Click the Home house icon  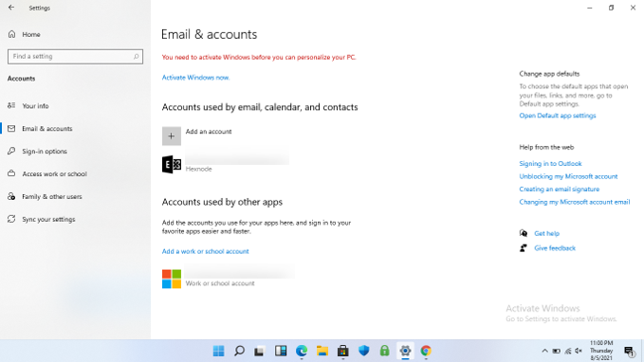click(x=11, y=34)
